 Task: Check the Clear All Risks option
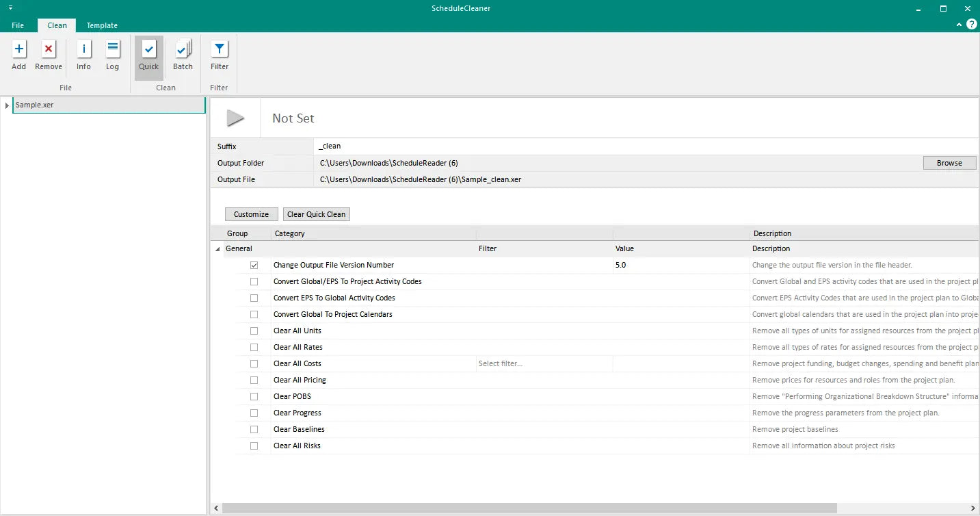(x=254, y=446)
